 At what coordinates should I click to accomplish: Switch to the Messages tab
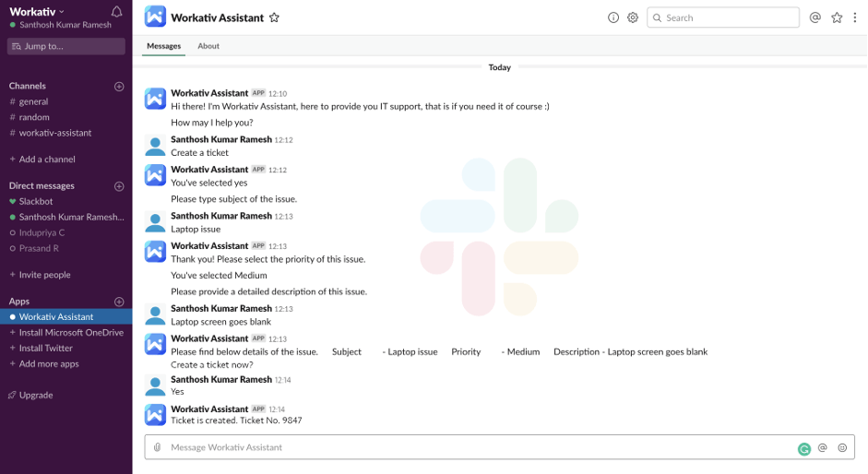click(x=164, y=46)
